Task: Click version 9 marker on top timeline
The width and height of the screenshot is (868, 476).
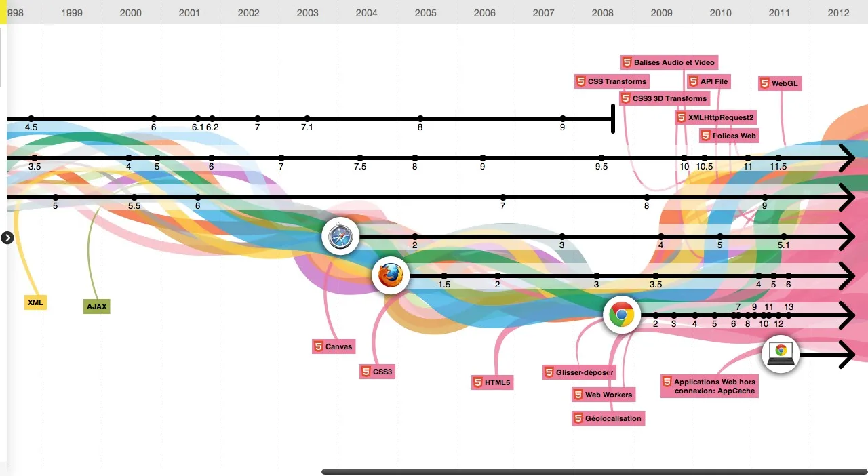Action: click(x=563, y=119)
